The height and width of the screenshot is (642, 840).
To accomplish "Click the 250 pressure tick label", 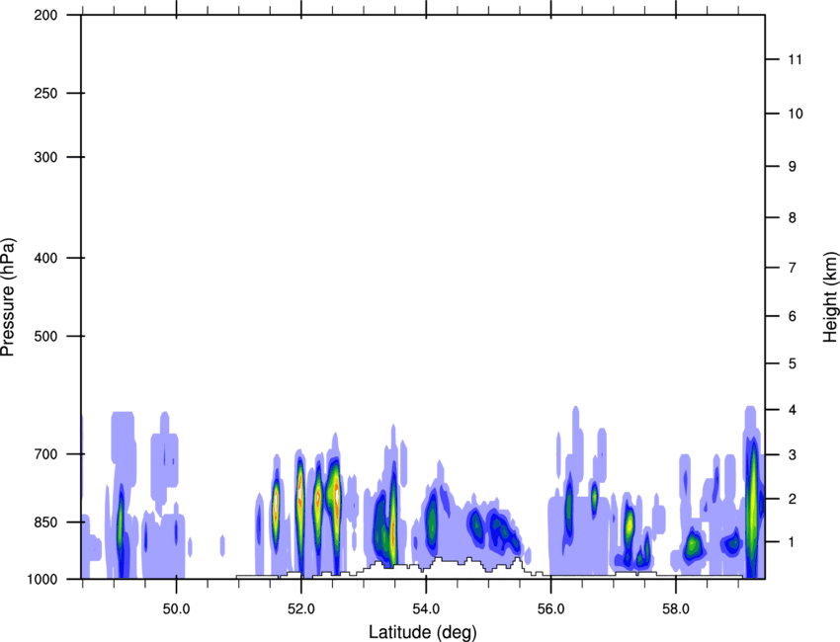I will pyautogui.click(x=45, y=93).
